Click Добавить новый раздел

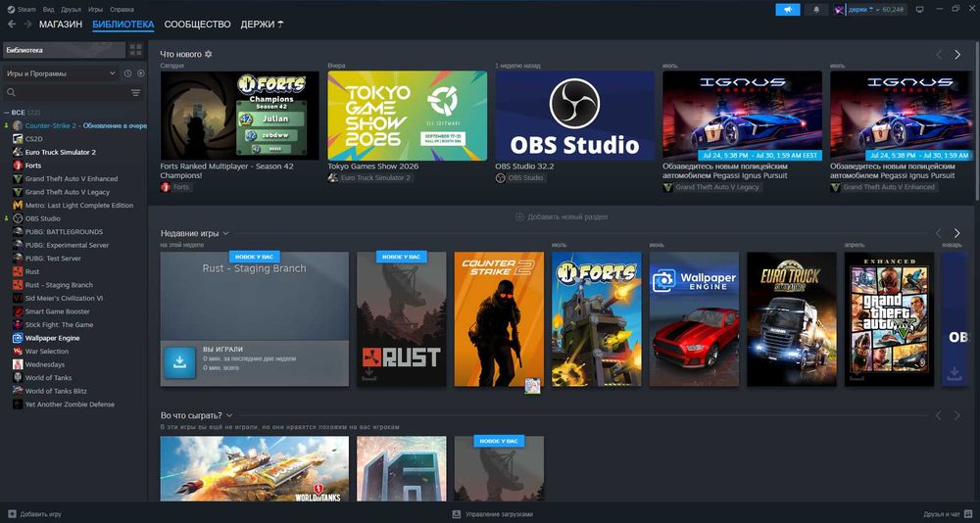click(562, 216)
